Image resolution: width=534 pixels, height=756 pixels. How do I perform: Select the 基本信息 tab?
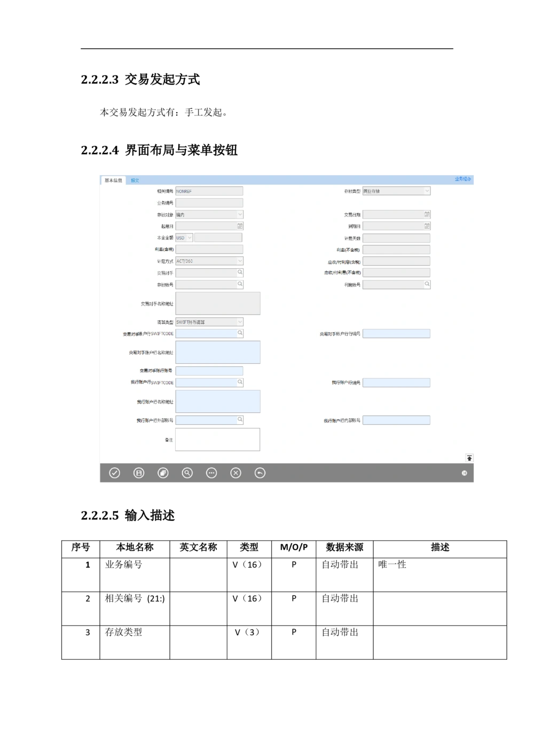(113, 181)
